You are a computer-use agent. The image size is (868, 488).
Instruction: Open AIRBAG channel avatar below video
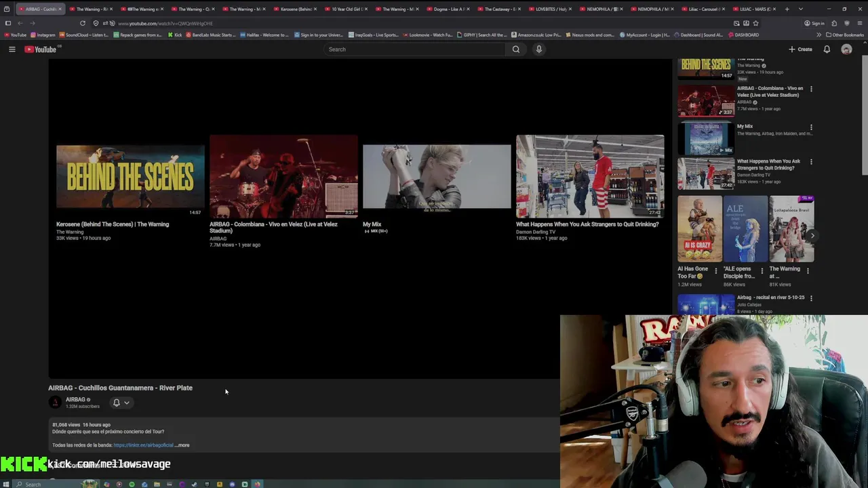click(55, 403)
